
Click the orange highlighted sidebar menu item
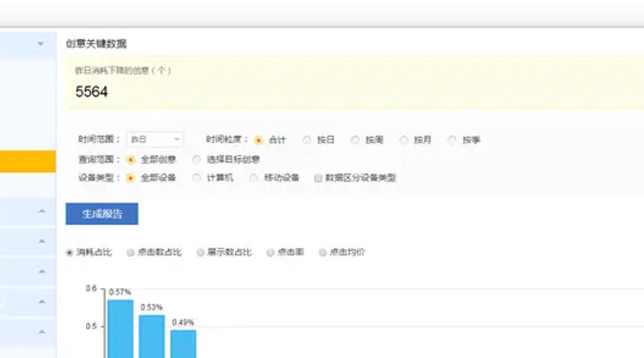click(x=27, y=161)
